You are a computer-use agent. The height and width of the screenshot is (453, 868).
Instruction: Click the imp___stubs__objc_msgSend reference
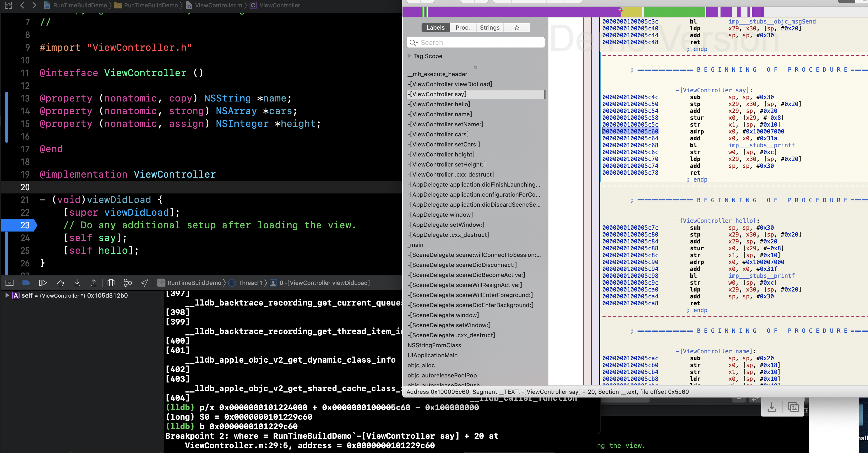click(x=772, y=22)
